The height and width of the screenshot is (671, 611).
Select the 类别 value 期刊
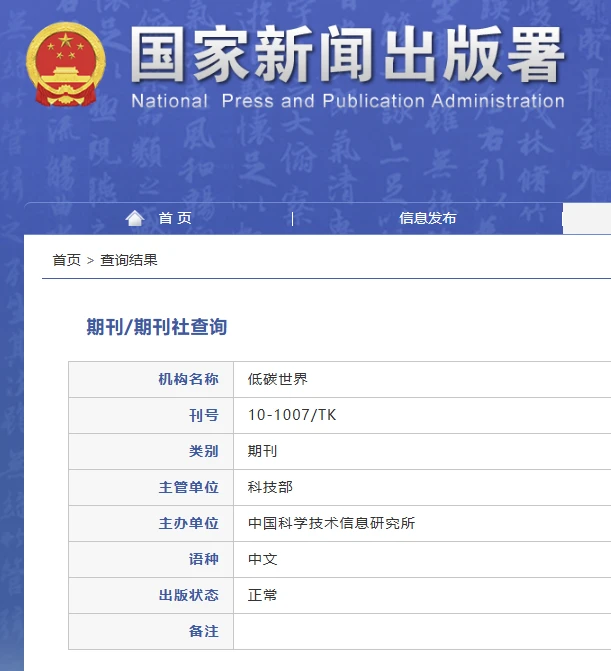pyautogui.click(x=262, y=451)
